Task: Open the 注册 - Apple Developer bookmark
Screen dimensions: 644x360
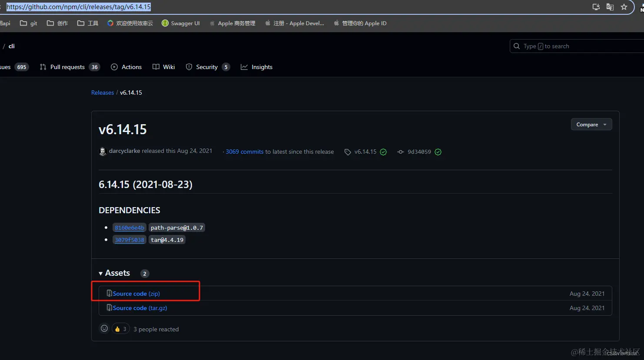Action: tap(295, 23)
